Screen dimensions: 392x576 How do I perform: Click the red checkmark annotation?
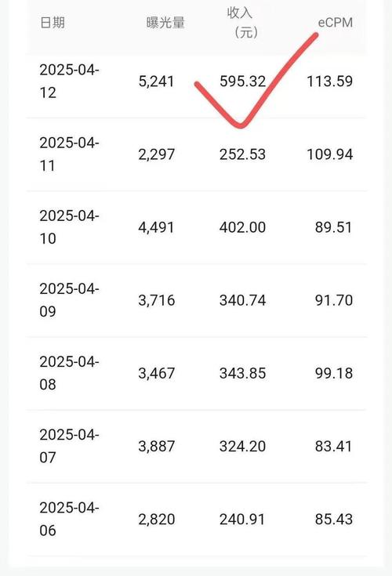256,81
